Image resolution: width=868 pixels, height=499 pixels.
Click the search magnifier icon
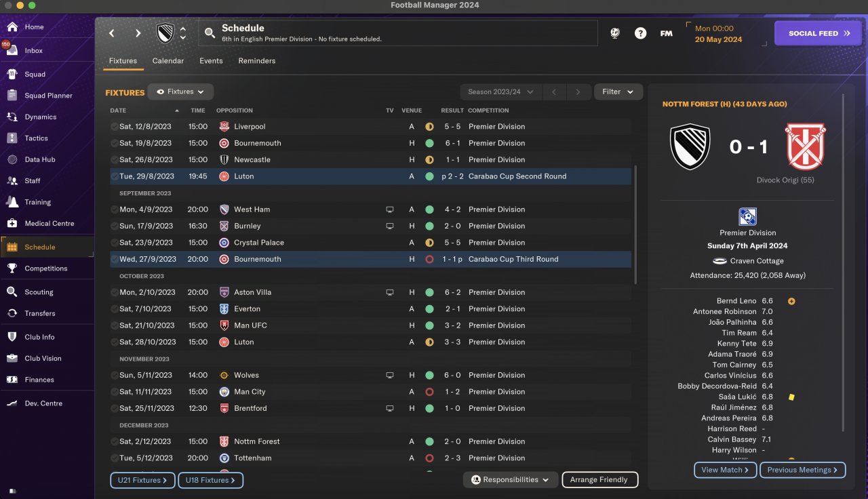tap(209, 31)
